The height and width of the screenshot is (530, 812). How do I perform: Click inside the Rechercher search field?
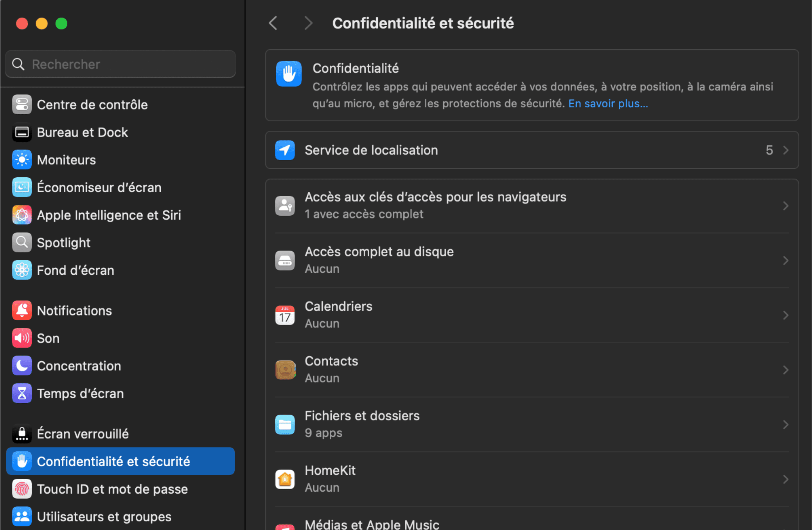coord(120,64)
